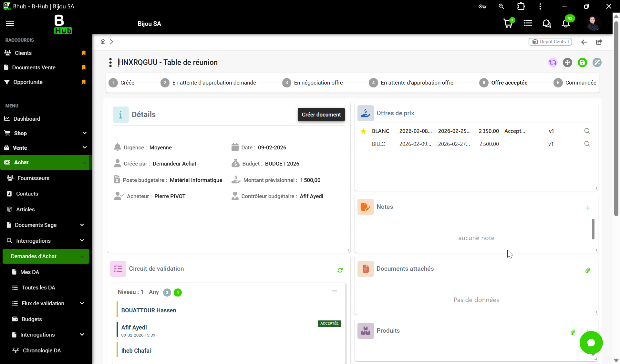Viewport: 620px width, 364px height.
Task: Select step 4 En attente d'approbation offre
Action: 411,83
